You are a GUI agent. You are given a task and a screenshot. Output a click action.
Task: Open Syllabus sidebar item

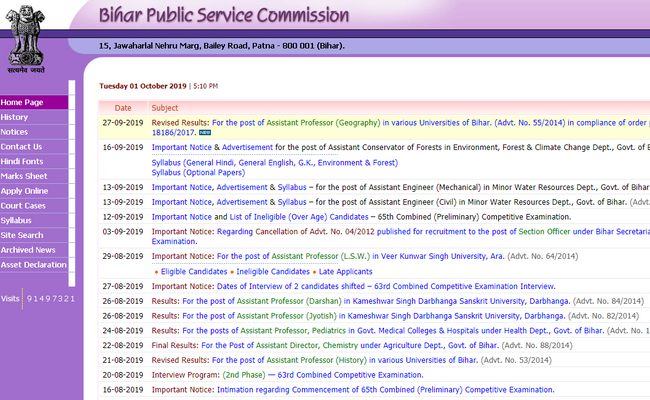pos(16,220)
